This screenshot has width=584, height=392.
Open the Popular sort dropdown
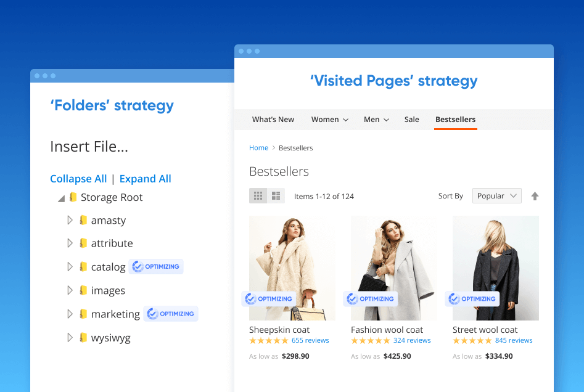496,195
